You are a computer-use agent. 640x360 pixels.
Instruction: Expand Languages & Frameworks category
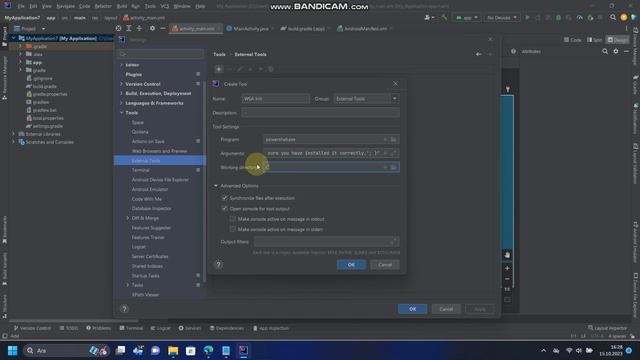(121, 103)
